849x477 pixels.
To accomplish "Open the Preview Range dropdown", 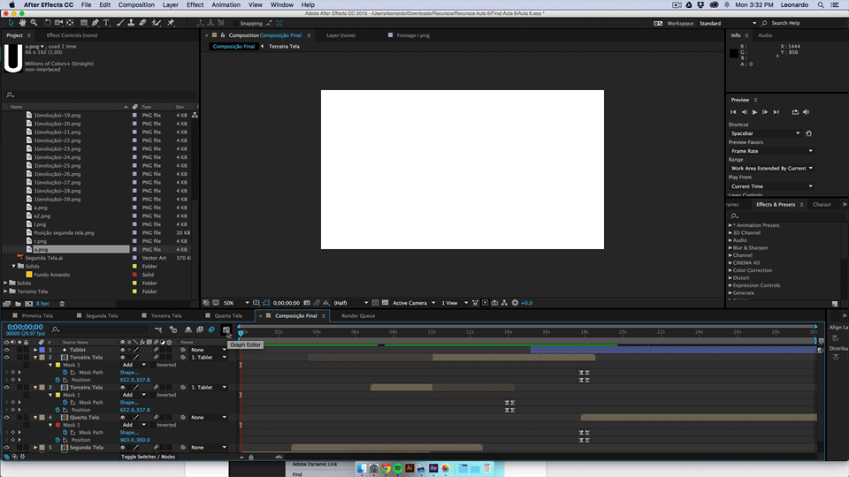I will [771, 168].
